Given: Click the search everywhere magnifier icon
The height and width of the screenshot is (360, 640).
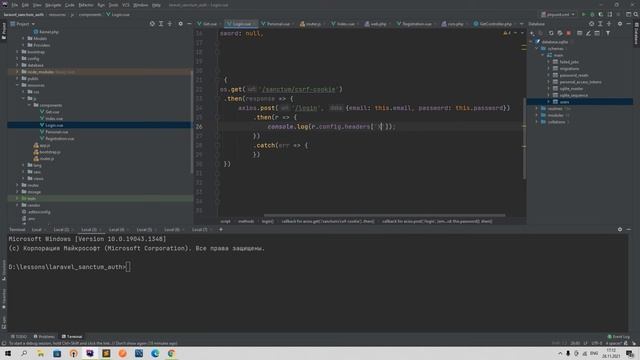Looking at the screenshot, I should (636, 14).
